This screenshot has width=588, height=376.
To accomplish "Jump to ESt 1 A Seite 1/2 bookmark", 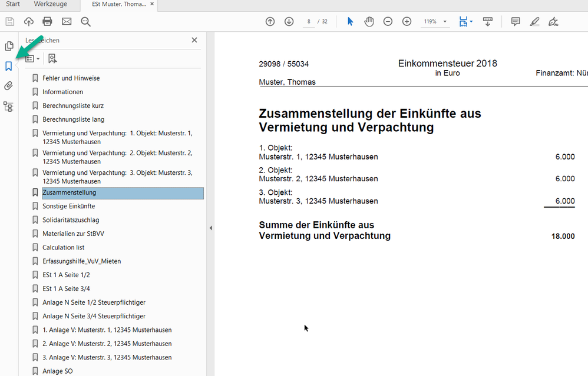I will tap(66, 275).
